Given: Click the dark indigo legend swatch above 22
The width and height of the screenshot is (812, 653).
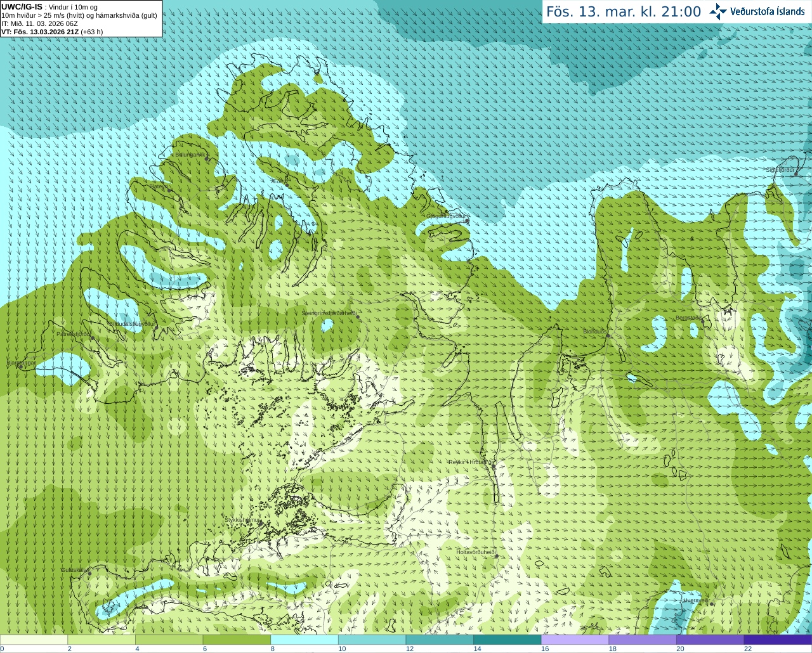Looking at the screenshot, I should (x=778, y=640).
